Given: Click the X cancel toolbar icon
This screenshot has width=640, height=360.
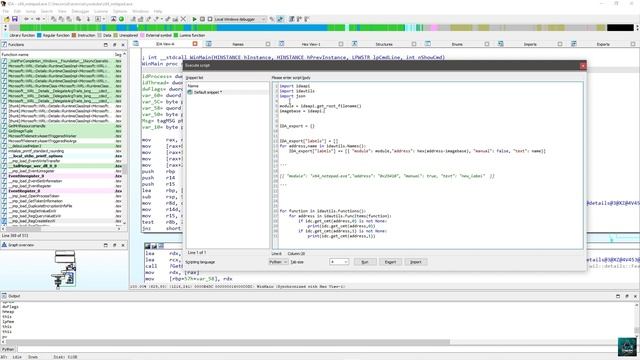Looking at the screenshot, I should pyautogui.click(x=183, y=19).
